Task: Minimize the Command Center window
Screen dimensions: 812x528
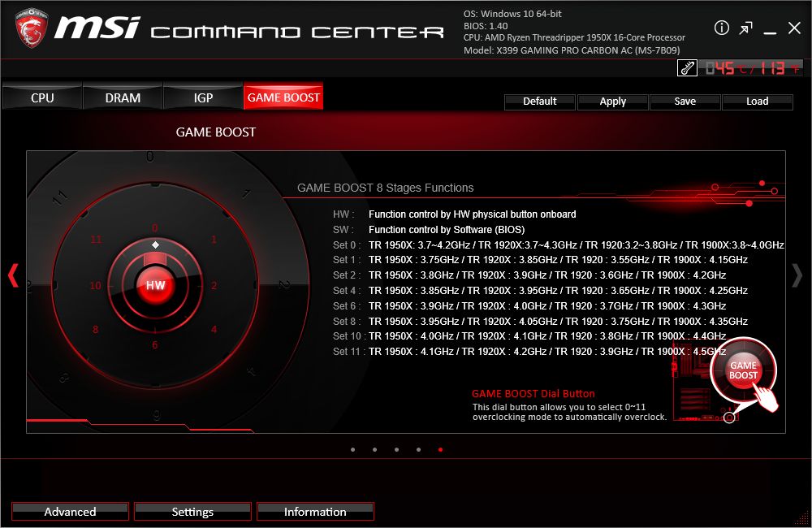Action: (x=770, y=32)
